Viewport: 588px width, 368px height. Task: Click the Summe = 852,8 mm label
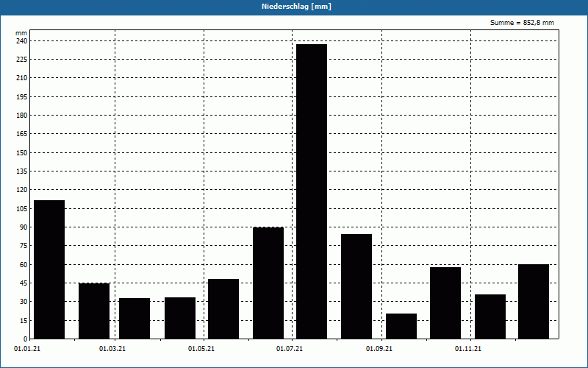coord(522,23)
